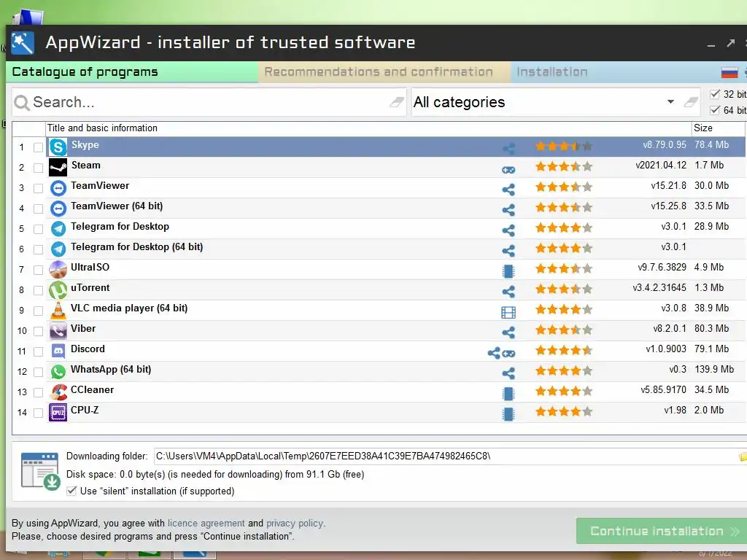This screenshot has height=560, width=747.
Task: Click the WhatsApp (64 bit) icon
Action: [x=58, y=372]
